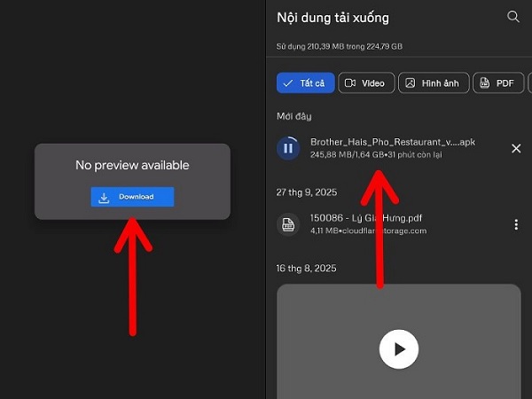Click the Nội dung tải xuống heading

(x=332, y=18)
